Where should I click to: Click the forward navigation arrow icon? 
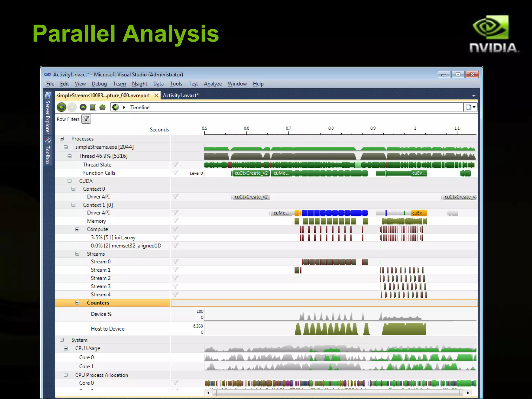pyautogui.click(x=72, y=107)
